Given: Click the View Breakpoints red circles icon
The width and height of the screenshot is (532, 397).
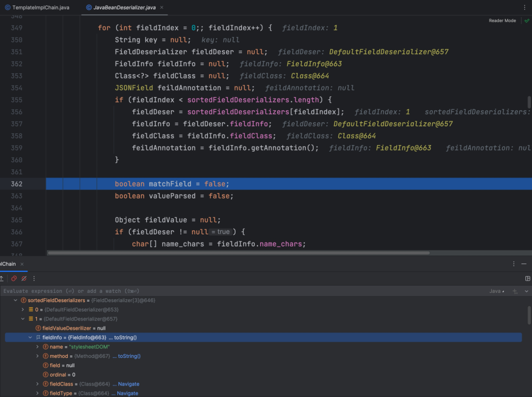Looking at the screenshot, I should 14,278.
